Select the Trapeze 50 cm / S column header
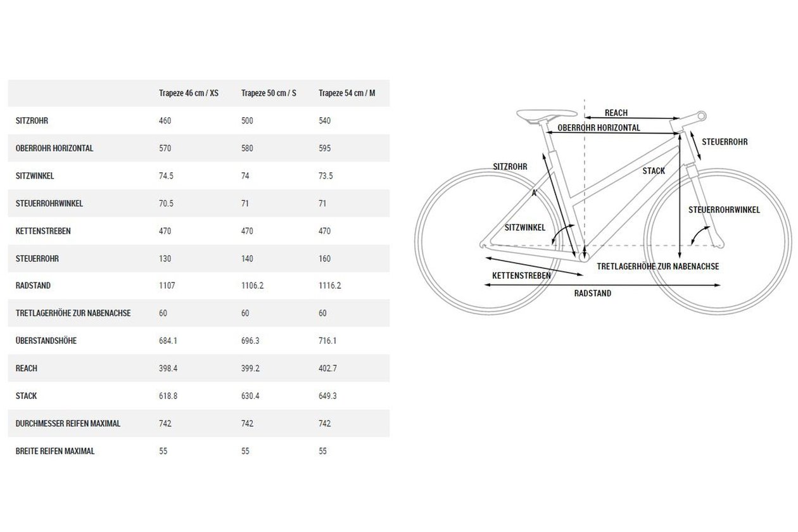The height and width of the screenshot is (532, 798). point(269,93)
